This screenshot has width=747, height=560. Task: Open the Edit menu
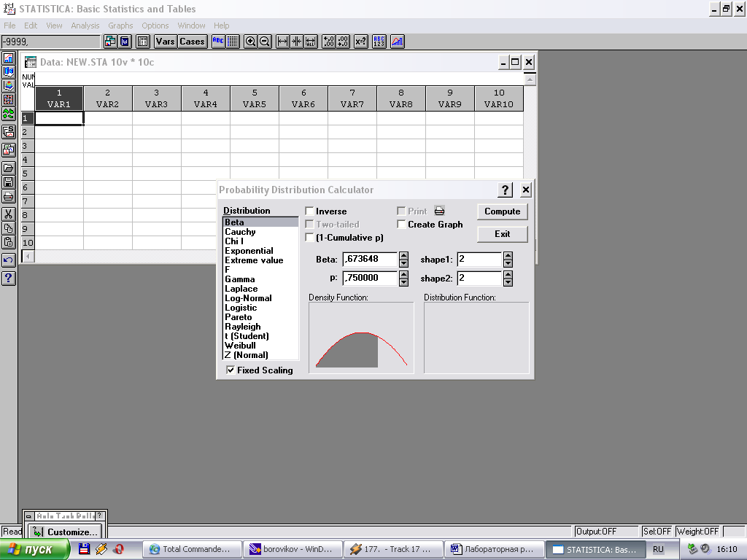click(31, 26)
